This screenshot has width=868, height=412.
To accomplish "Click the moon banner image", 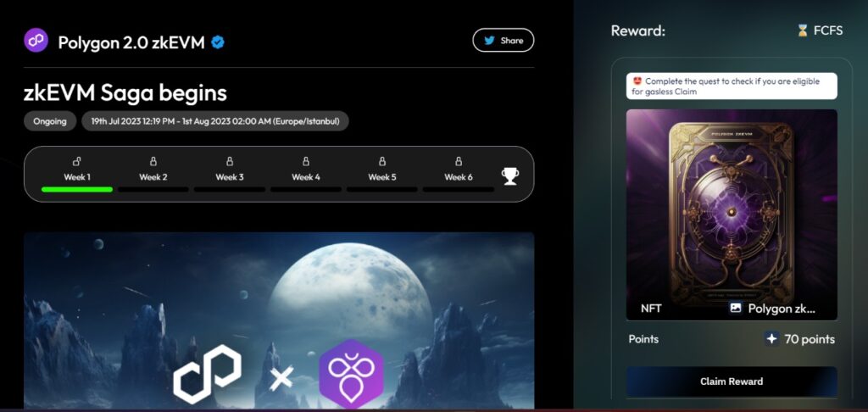I will (x=279, y=320).
